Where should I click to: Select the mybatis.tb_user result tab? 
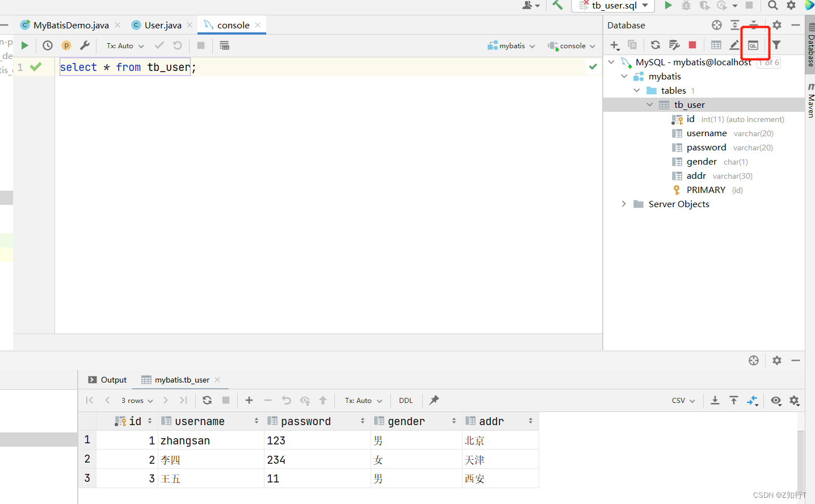182,380
